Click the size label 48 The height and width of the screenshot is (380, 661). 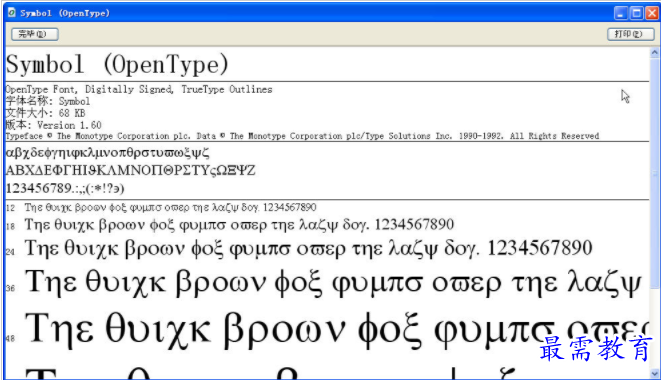click(11, 338)
